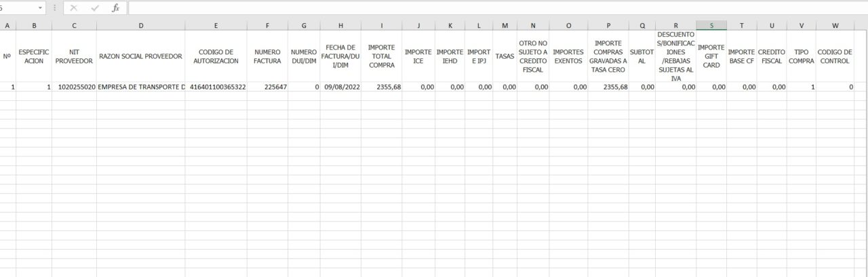Click the RAZON SOCIAL PROVEEDOR header cell

[140, 56]
